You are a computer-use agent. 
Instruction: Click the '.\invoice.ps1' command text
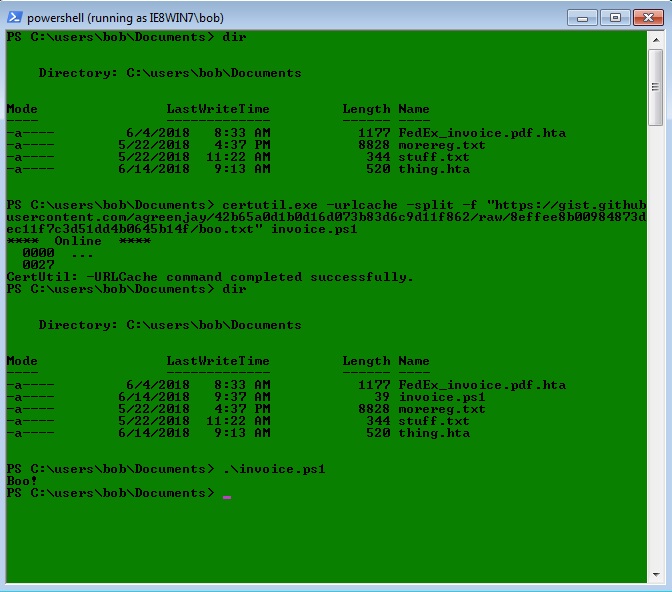pyautogui.click(x=274, y=469)
